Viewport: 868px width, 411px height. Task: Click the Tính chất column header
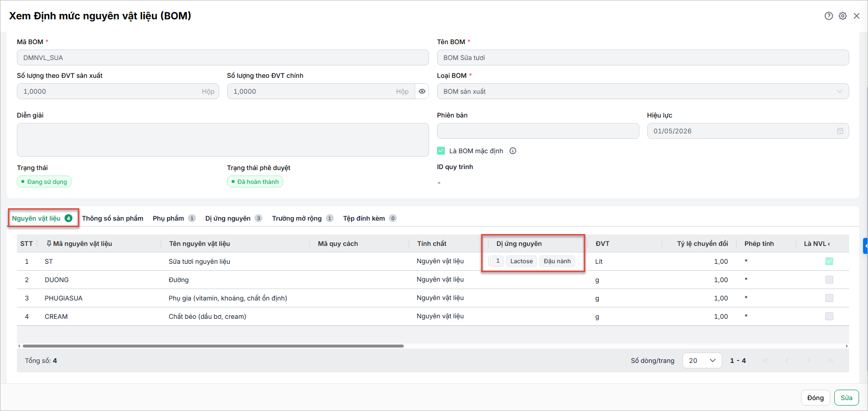coord(449,243)
